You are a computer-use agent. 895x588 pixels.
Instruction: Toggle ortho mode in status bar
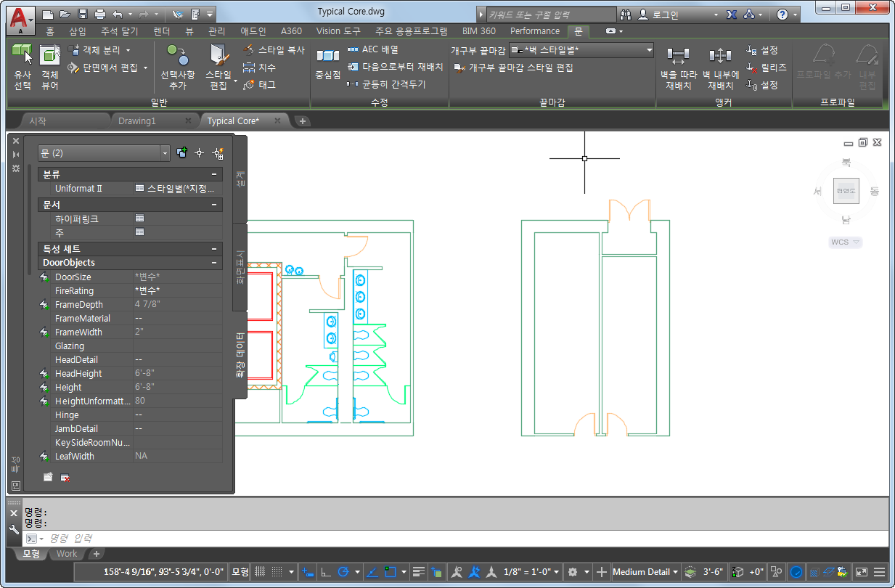click(x=327, y=572)
